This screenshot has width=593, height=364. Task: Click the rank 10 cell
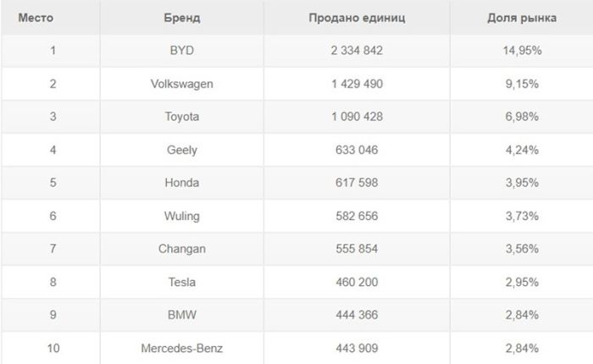(53, 348)
